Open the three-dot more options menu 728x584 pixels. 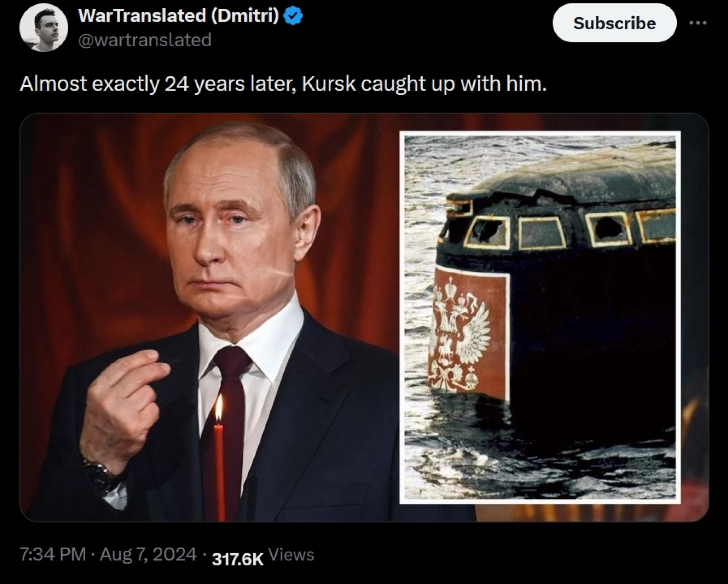pos(698,23)
